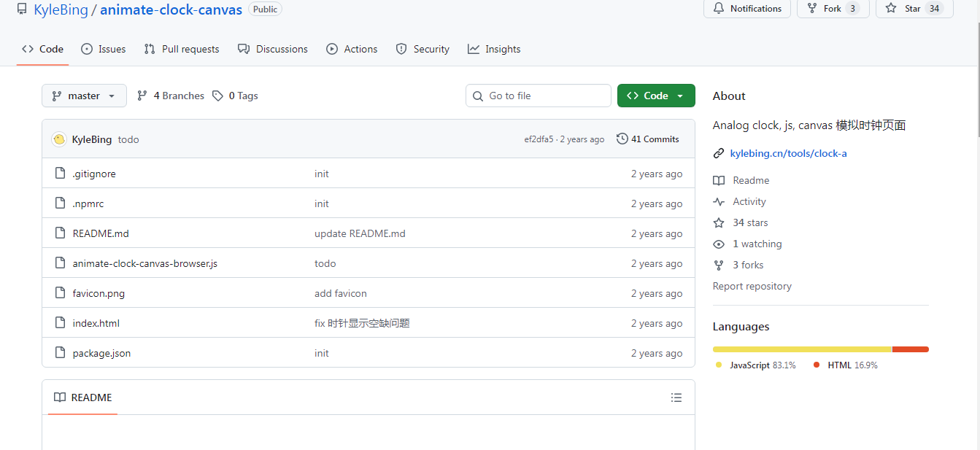Open the index.html file
The width and height of the screenshot is (980, 450).
(x=96, y=323)
